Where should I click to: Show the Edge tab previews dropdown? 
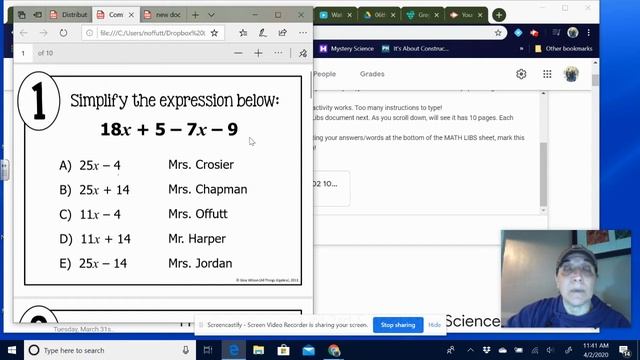[x=211, y=15]
